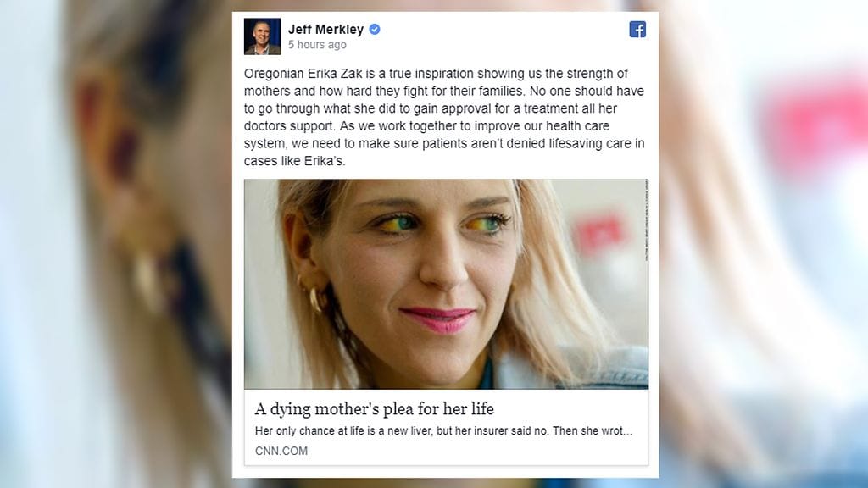This screenshot has width=868, height=488.
Task: Click the gold hoop earring in the article photo
Action: 315,300
